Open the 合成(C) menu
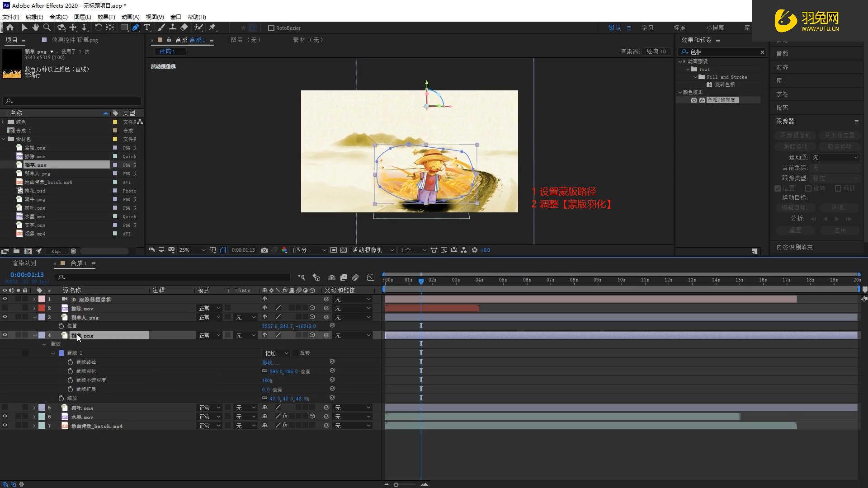The width and height of the screenshot is (868, 488). pyautogui.click(x=59, y=17)
